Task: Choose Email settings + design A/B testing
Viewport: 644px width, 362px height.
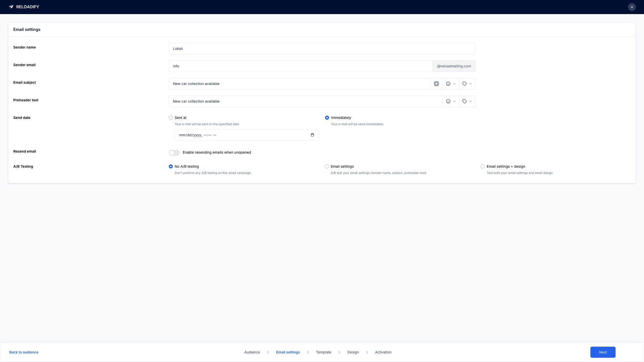Action: pyautogui.click(x=483, y=166)
